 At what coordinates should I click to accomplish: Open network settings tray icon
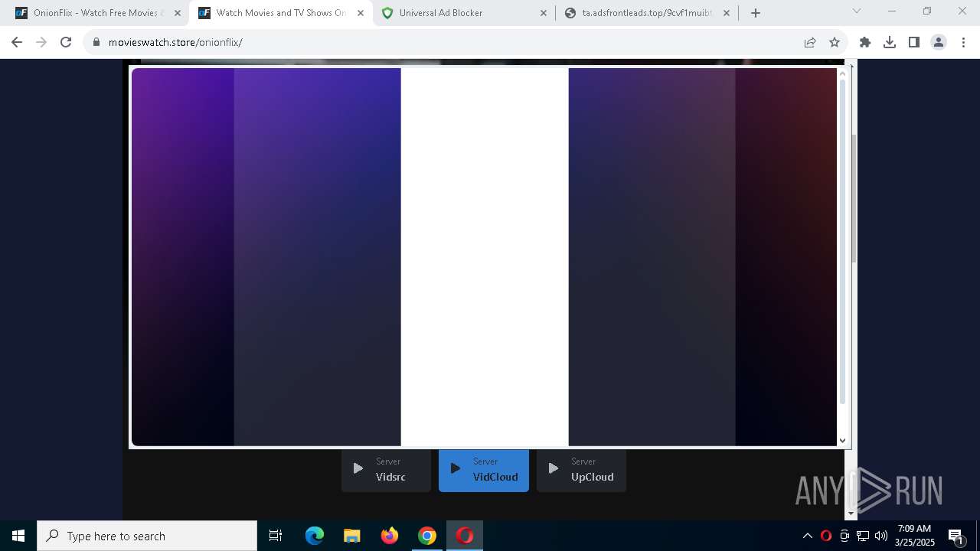click(x=863, y=536)
